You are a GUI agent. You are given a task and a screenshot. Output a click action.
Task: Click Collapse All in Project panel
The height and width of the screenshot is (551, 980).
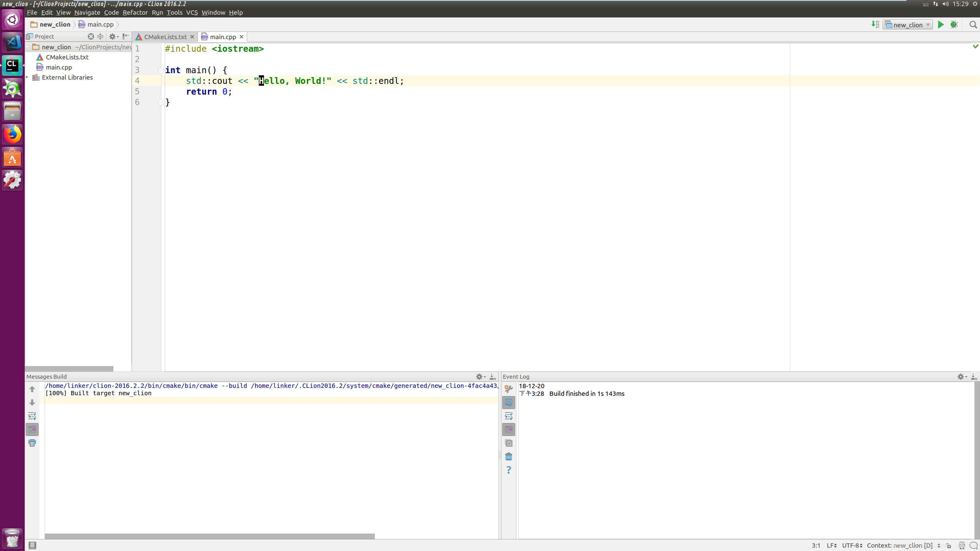point(100,36)
